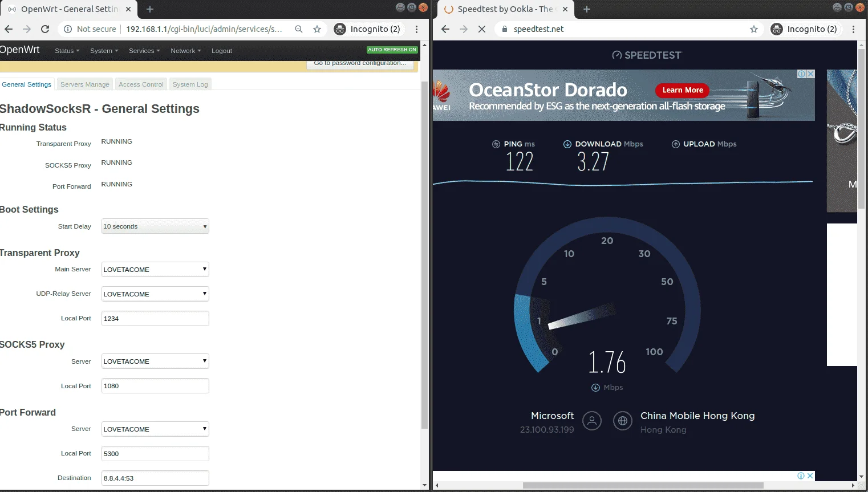Click the jewelry side ad thumbnail
The width and height of the screenshot is (868, 492).
tap(842, 140)
